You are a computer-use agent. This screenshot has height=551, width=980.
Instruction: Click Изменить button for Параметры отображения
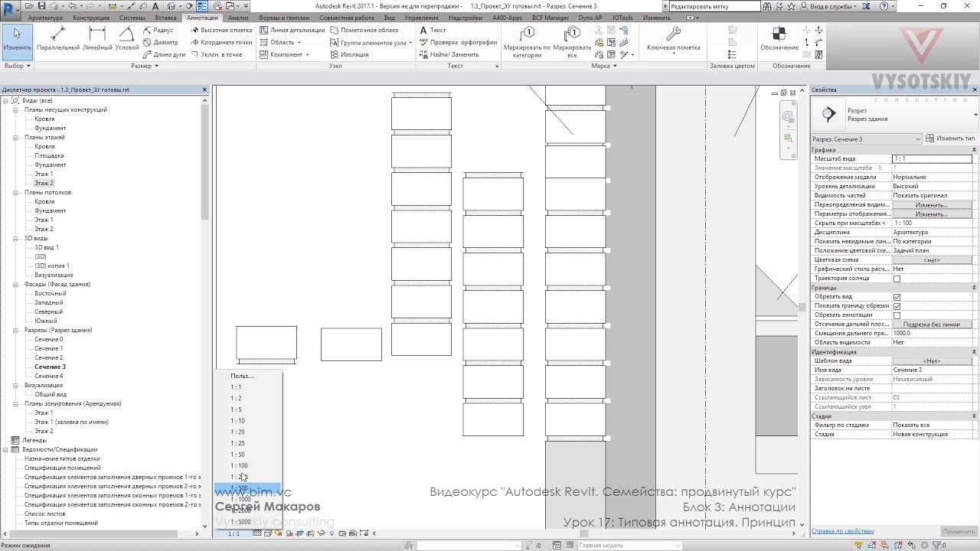(932, 214)
